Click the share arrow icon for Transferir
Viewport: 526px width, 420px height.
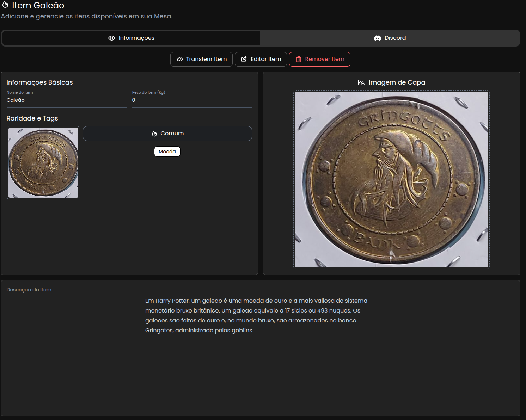[x=180, y=59]
